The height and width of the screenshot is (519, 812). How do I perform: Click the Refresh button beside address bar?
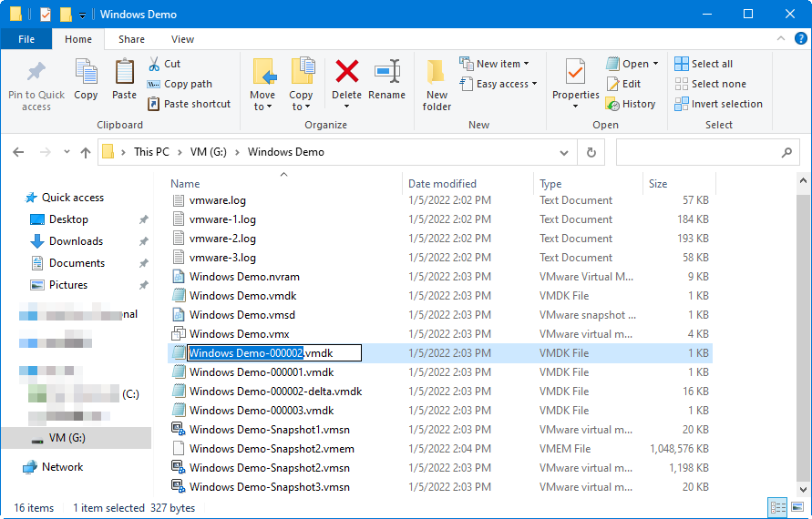click(591, 153)
